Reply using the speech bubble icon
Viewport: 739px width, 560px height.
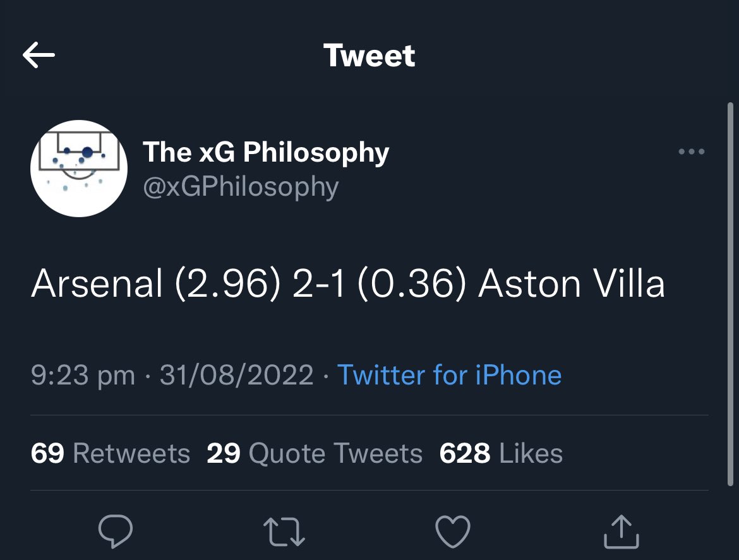116,531
